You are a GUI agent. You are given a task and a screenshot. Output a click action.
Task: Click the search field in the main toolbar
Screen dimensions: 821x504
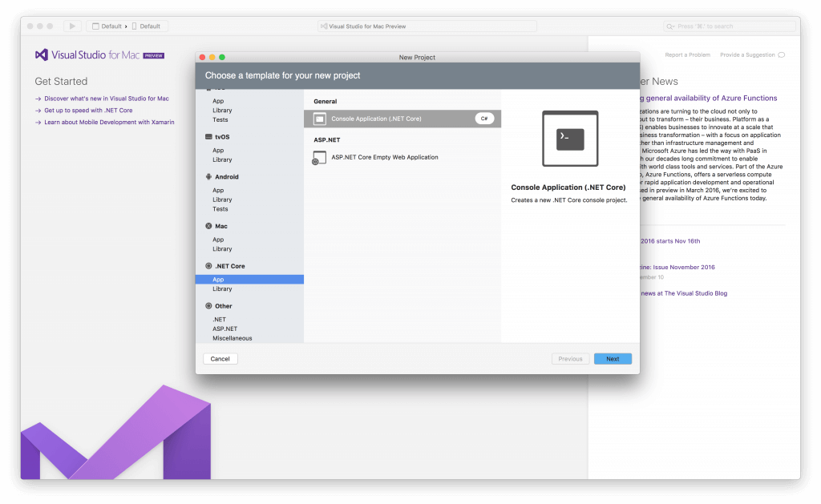730,26
